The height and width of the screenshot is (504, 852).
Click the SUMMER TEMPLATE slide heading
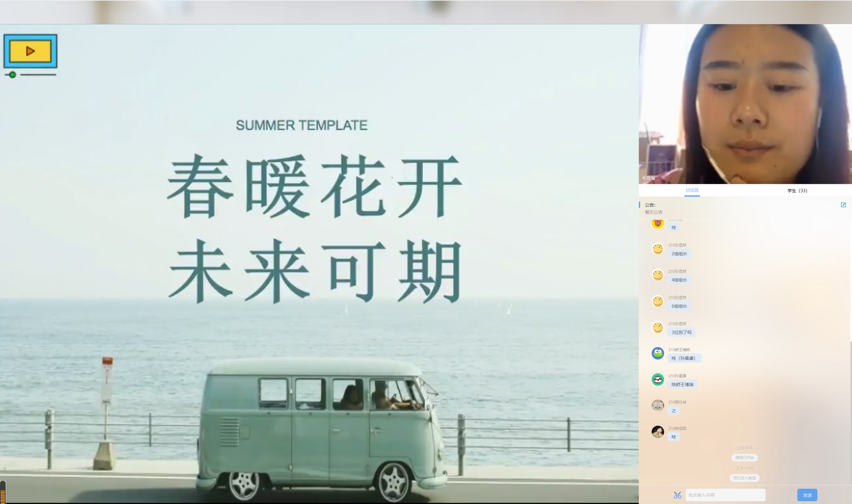301,125
